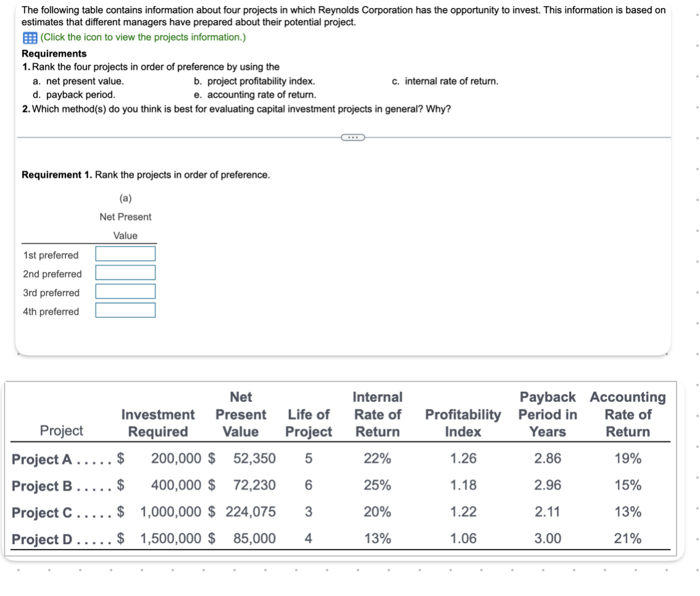Click the 1st preferred Net Present Value input box
The image size is (700, 596).
click(x=125, y=254)
